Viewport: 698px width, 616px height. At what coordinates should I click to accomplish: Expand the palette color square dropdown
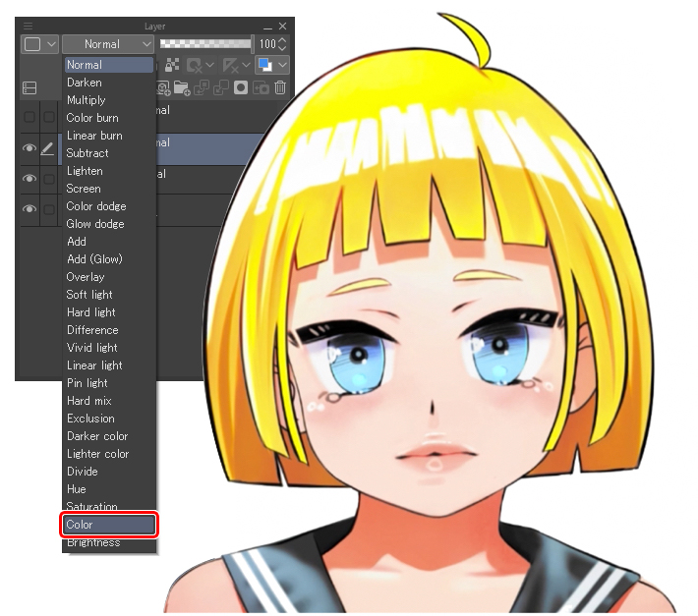click(x=39, y=44)
